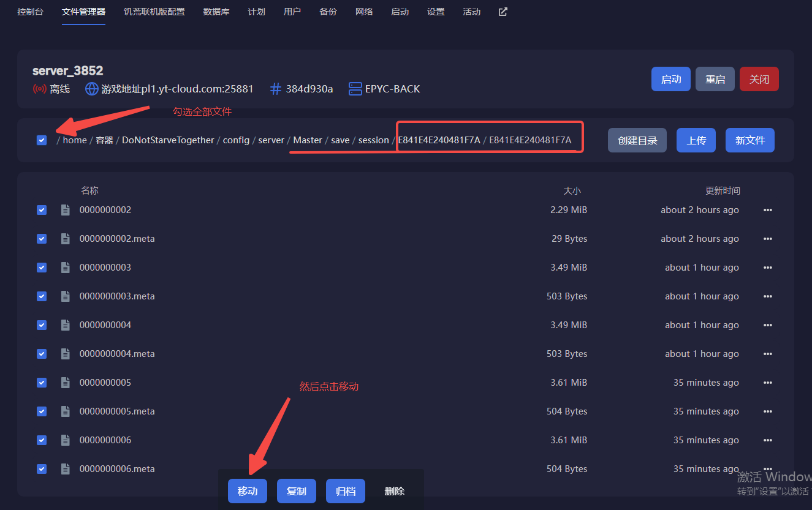The image size is (812, 510).
Task: Click the globe icon beside the game address
Action: 91,89
